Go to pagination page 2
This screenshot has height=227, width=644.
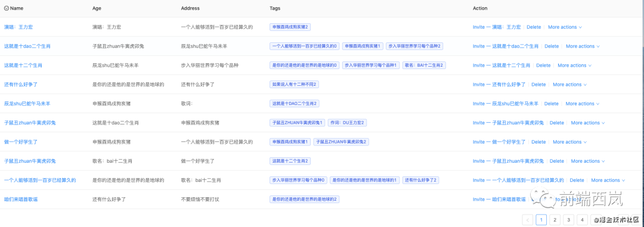tap(555, 220)
